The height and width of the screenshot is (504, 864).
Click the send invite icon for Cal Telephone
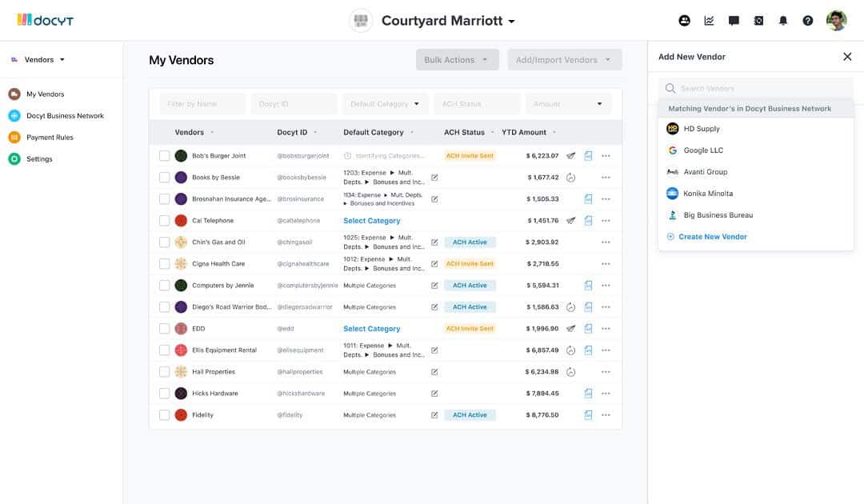pos(571,220)
